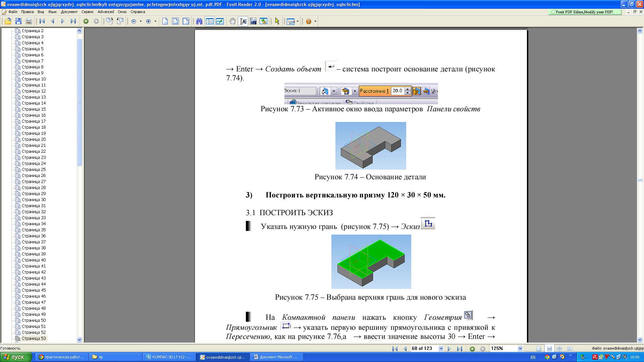The image size is (644, 362).
Task: Click the Save diskette icon
Action: click(18, 21)
